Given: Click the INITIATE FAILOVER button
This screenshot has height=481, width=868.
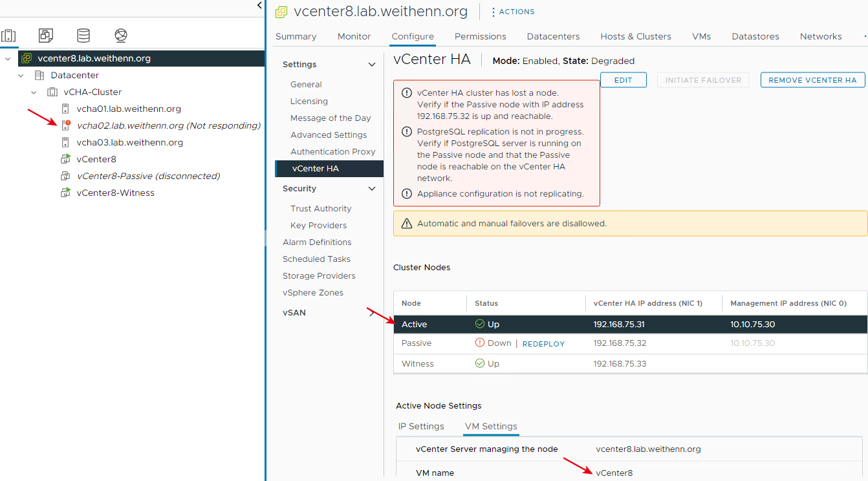Looking at the screenshot, I should tap(703, 80).
